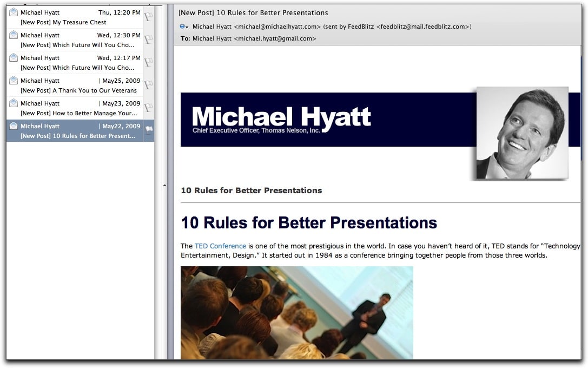588x368 pixels.
Task: Click the 10 Rules for Better Presentations headline
Action: pyautogui.click(x=308, y=222)
